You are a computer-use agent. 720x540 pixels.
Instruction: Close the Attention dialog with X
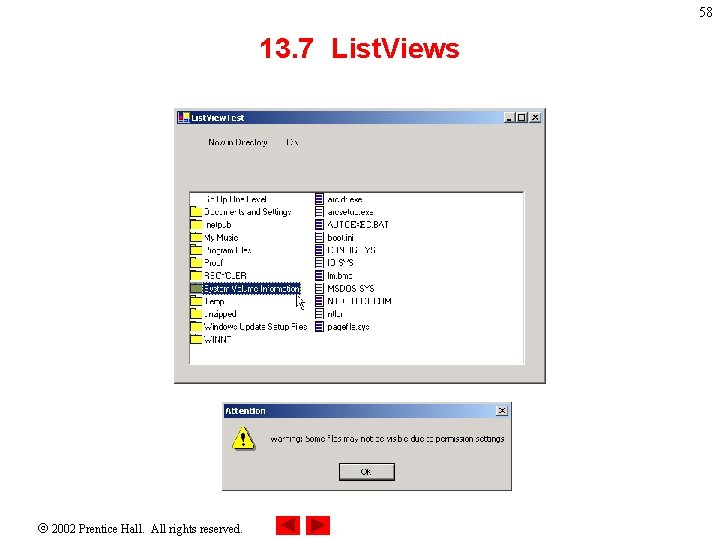click(502, 411)
